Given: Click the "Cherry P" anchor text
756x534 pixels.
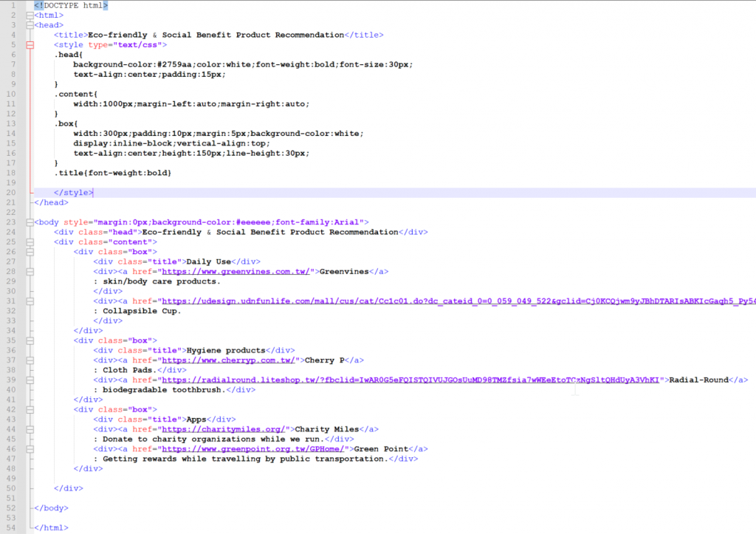Looking at the screenshot, I should coord(325,360).
